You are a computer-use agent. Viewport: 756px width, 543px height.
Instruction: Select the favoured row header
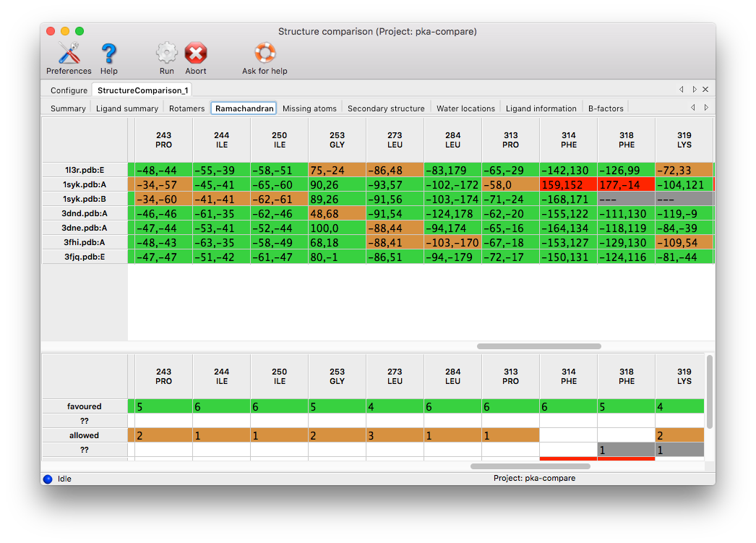(x=85, y=406)
